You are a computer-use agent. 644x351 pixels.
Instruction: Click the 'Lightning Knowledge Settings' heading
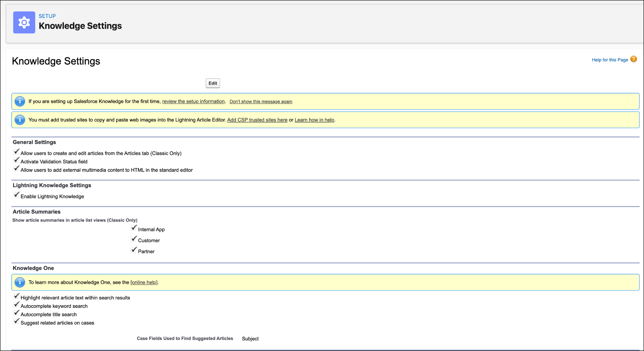point(52,185)
